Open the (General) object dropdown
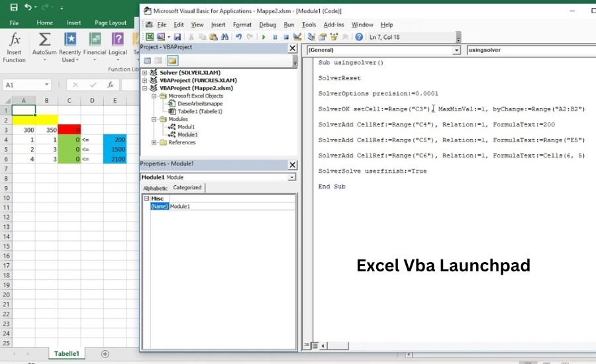 [456, 50]
